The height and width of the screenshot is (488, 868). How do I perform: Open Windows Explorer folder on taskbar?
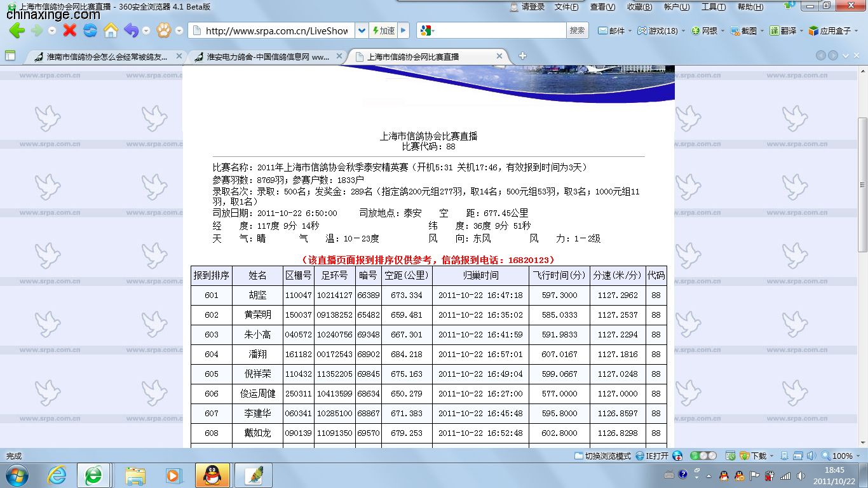[135, 475]
